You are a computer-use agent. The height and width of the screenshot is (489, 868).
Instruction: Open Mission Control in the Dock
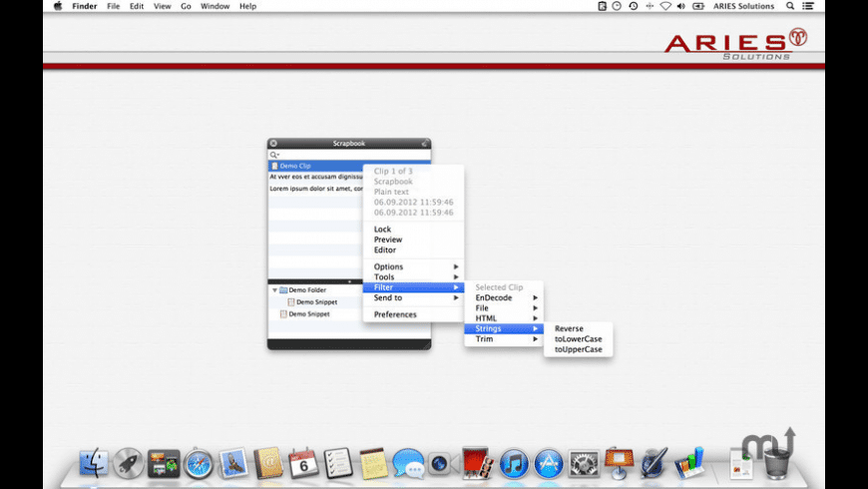coord(164,463)
